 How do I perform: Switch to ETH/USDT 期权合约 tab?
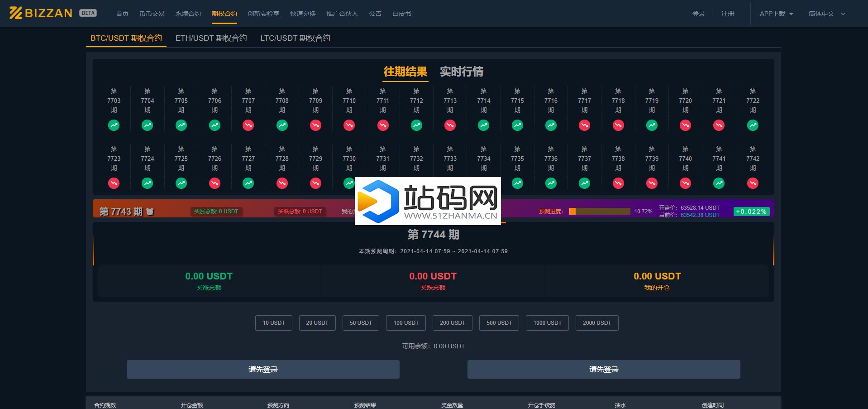point(211,38)
